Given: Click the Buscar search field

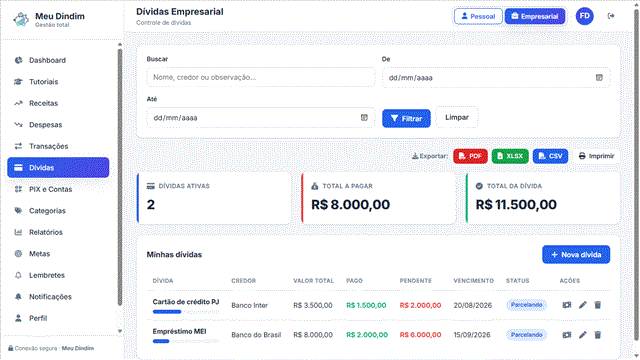Looking at the screenshot, I should coord(260,77).
